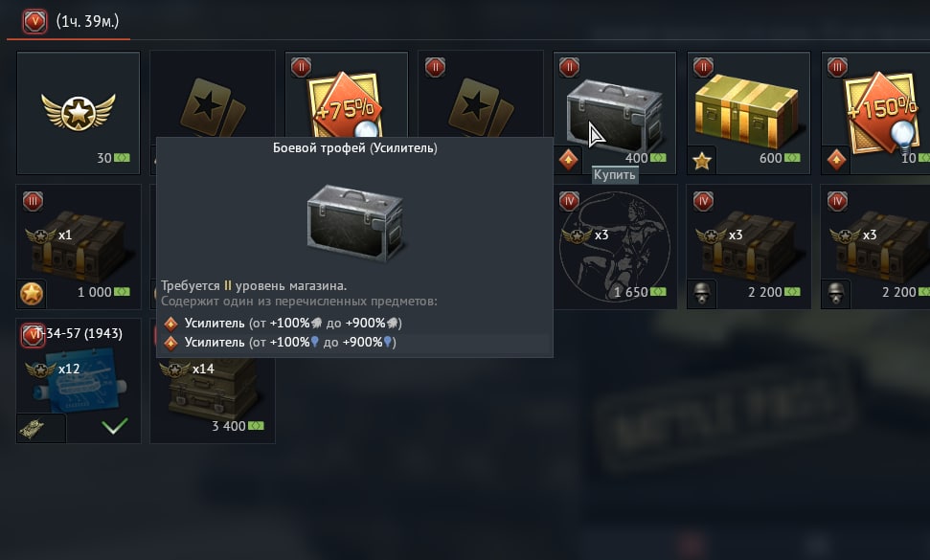Select the +150% research booster card
This screenshot has height=560, width=930.
(875, 113)
